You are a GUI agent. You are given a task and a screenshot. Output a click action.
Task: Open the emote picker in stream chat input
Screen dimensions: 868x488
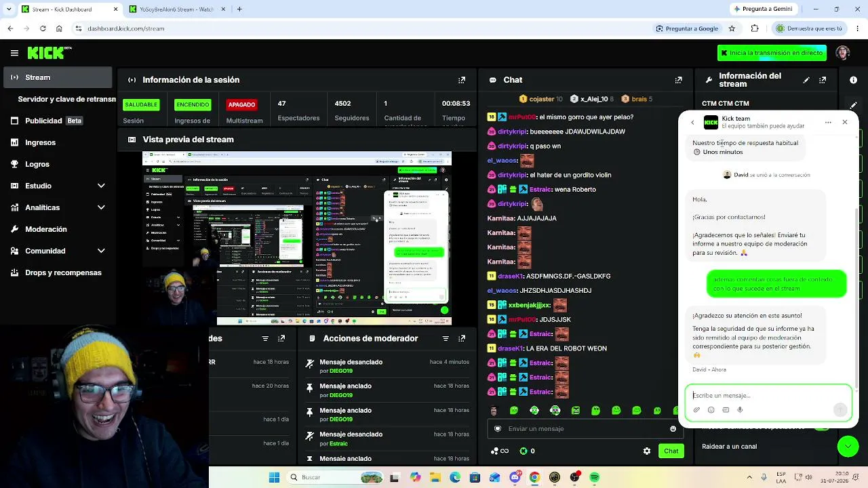tap(673, 429)
